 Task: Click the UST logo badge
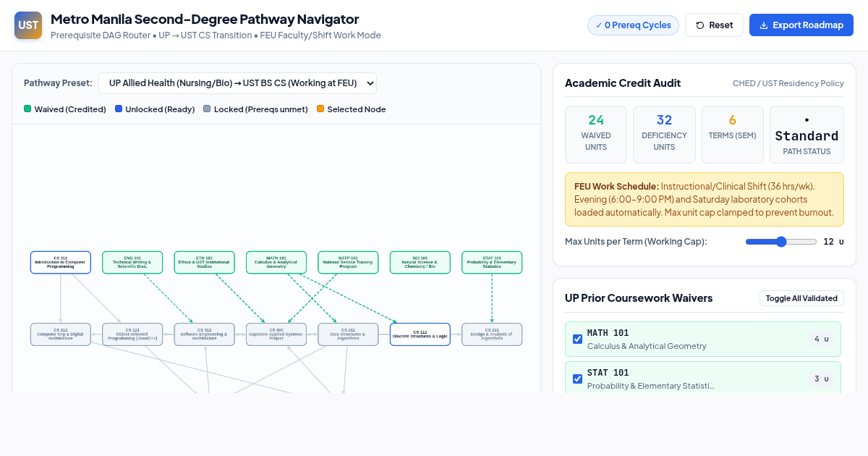point(28,25)
